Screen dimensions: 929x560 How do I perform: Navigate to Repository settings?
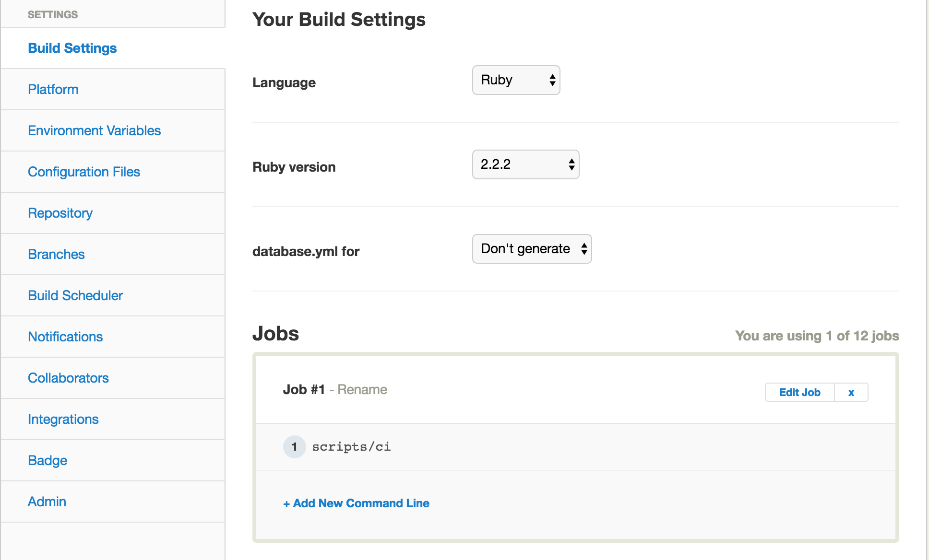tap(60, 213)
